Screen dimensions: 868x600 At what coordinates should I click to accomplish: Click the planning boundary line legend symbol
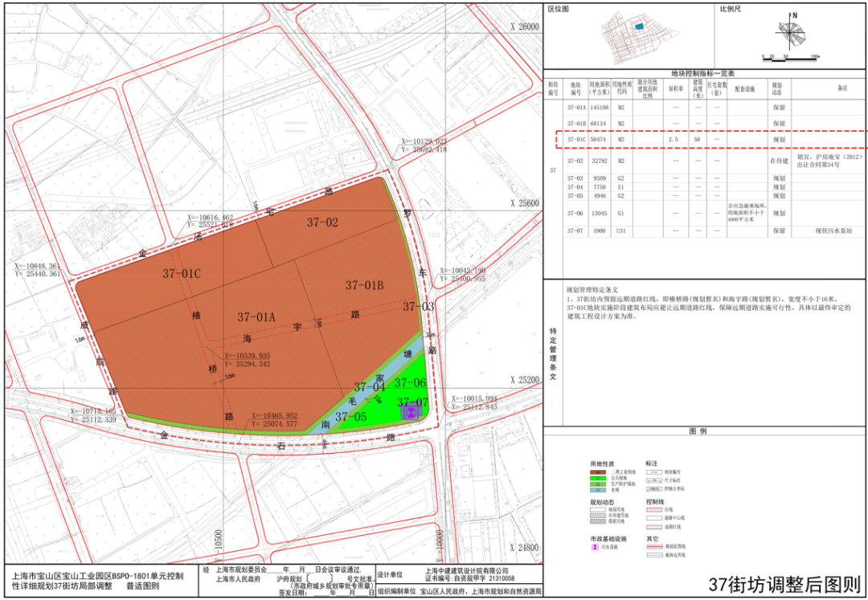point(655,546)
